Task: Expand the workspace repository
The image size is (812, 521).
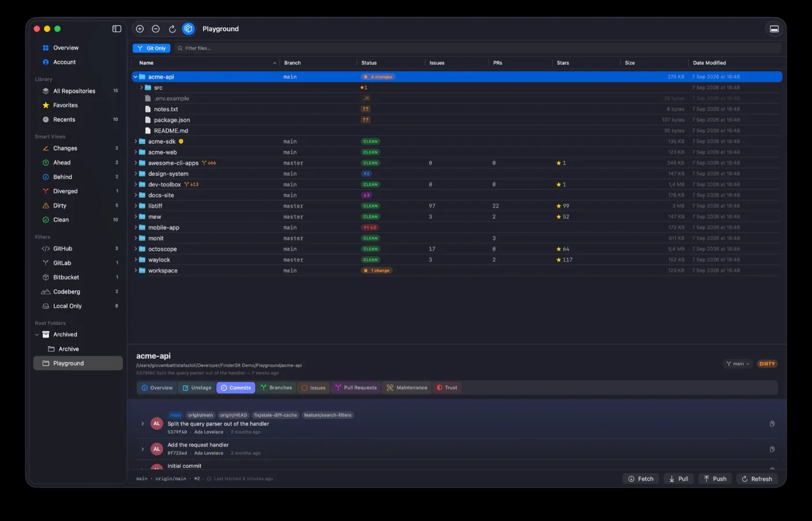Action: tap(136, 271)
